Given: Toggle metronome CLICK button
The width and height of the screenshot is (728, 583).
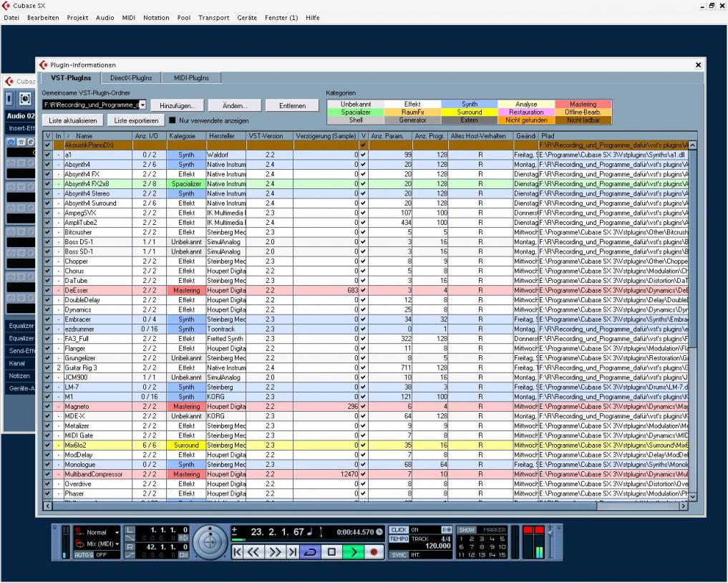Looking at the screenshot, I should [399, 530].
